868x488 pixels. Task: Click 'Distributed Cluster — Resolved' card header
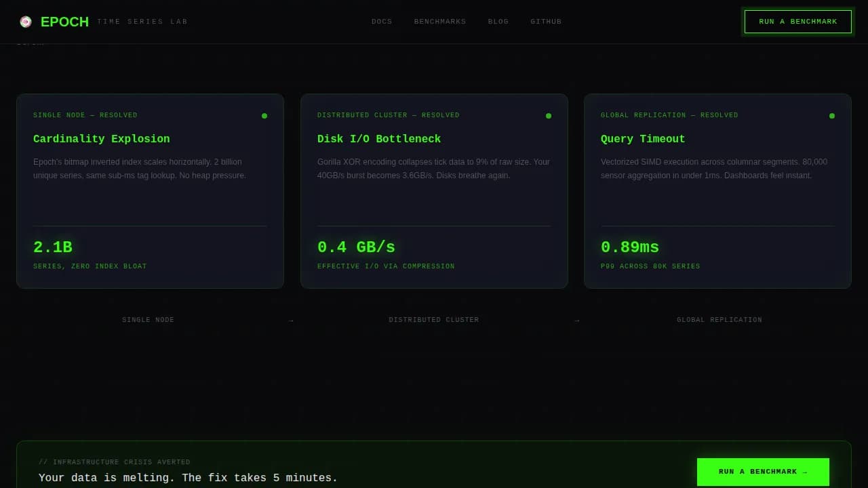tap(389, 115)
